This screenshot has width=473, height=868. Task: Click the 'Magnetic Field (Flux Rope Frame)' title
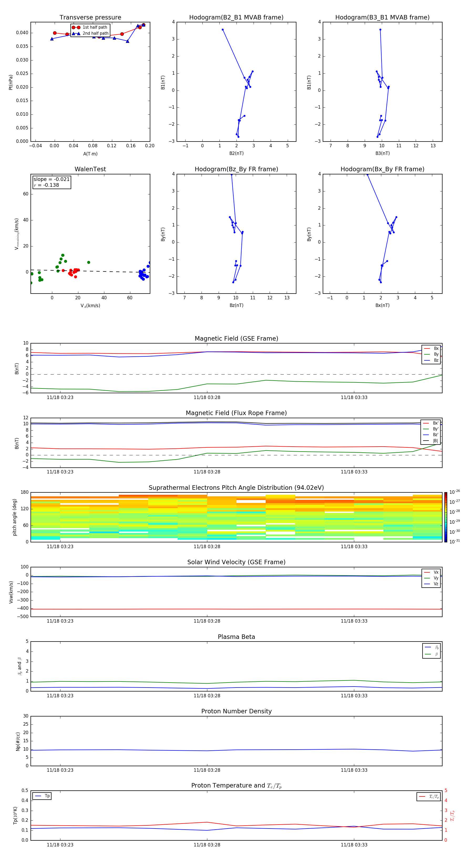tap(236, 413)
